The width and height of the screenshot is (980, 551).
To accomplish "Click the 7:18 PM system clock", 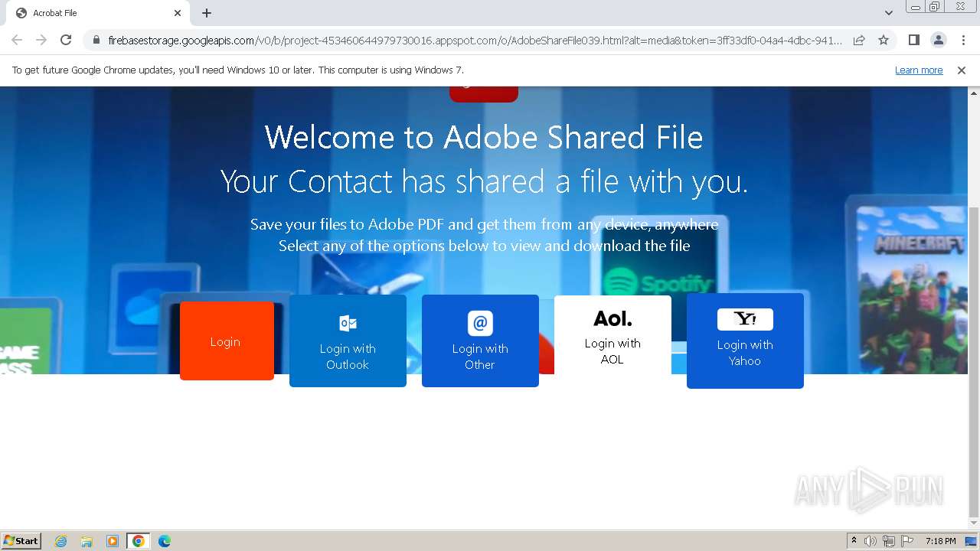I will 940,541.
